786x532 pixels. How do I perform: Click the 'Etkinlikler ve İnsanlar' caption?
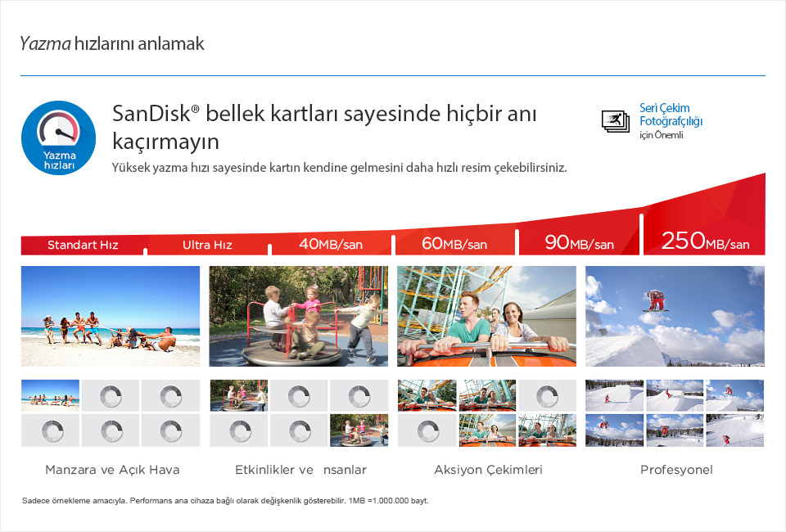pyautogui.click(x=300, y=470)
